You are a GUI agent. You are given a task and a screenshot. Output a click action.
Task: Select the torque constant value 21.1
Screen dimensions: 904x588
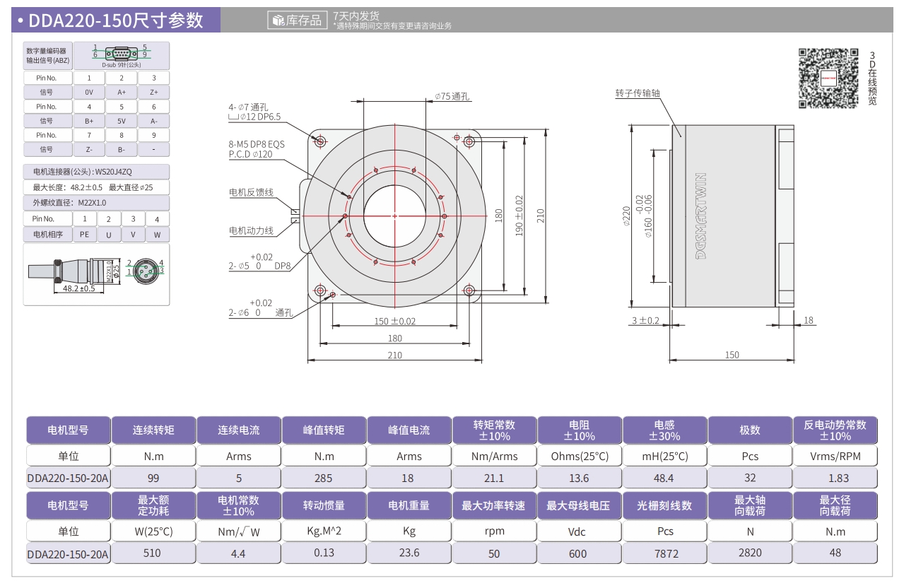pyautogui.click(x=494, y=478)
